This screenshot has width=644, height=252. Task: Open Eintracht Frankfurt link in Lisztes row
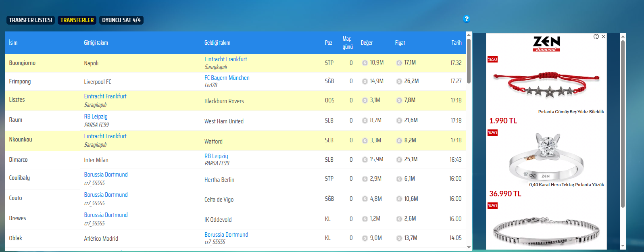click(x=105, y=96)
